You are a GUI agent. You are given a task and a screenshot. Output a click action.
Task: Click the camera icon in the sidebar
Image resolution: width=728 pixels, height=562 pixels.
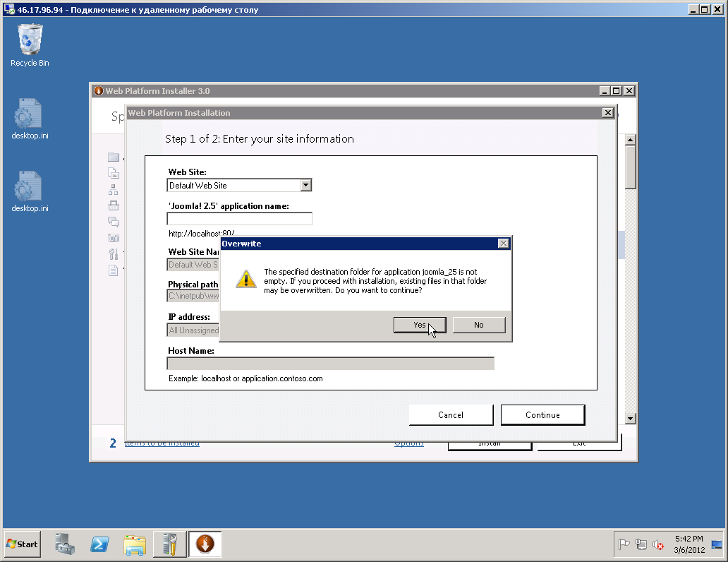click(x=114, y=238)
